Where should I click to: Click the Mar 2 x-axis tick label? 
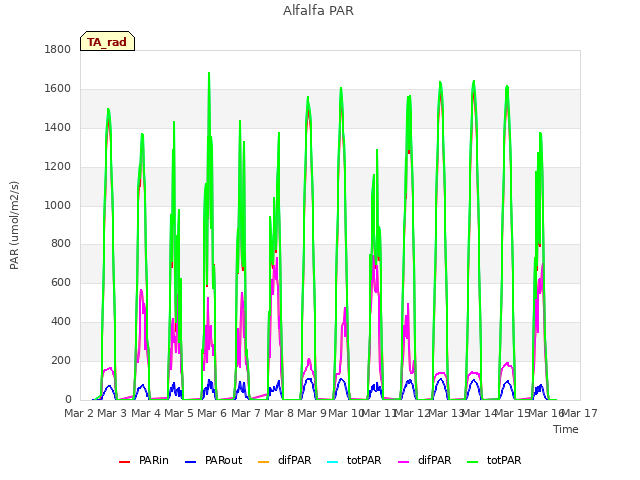pos(79,413)
